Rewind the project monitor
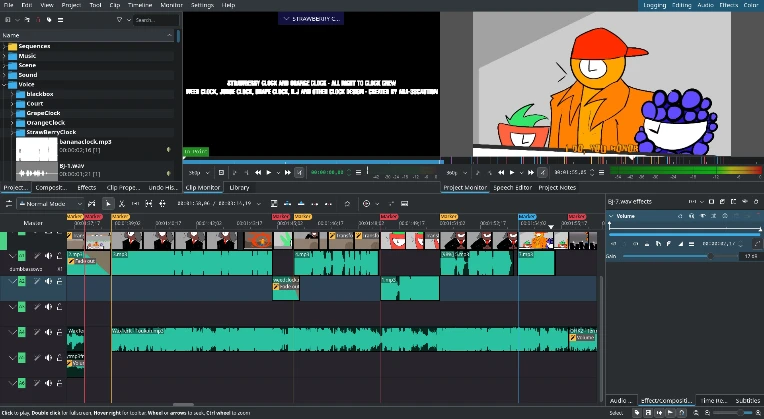 501,172
